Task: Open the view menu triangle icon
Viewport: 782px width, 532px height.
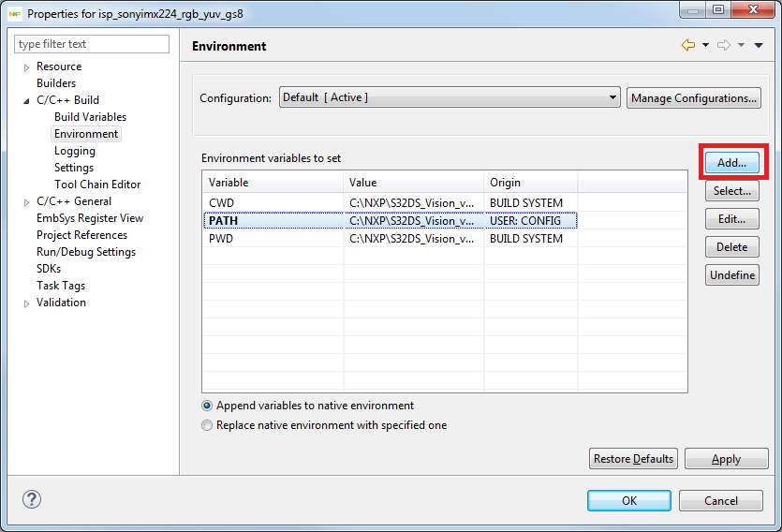Action: (758, 45)
